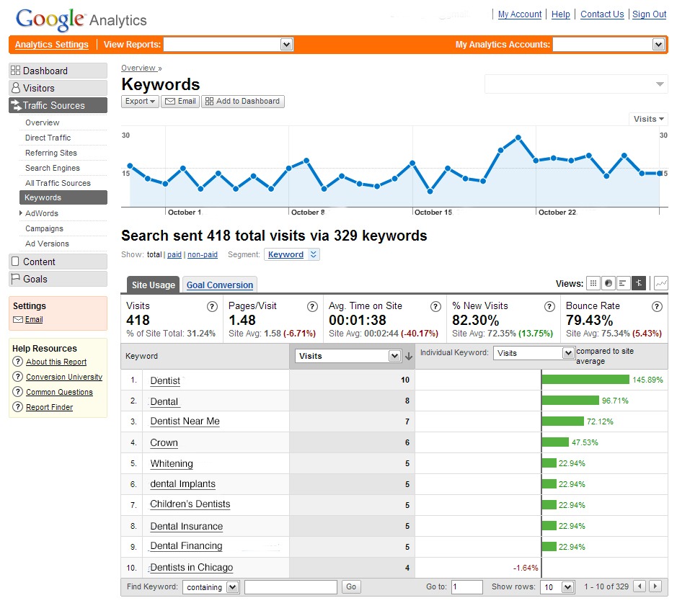Go to next page of keywords

pyautogui.click(x=655, y=587)
